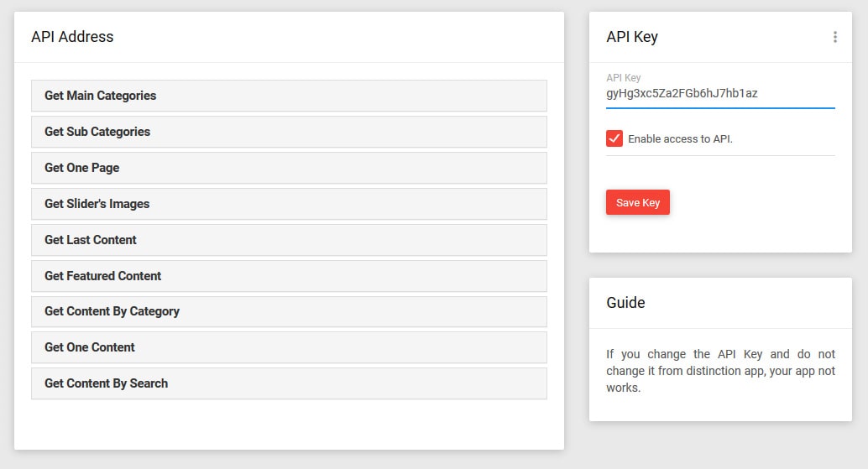This screenshot has height=469, width=868.
Task: Click the 'Enable access to API.' label text
Action: (680, 138)
